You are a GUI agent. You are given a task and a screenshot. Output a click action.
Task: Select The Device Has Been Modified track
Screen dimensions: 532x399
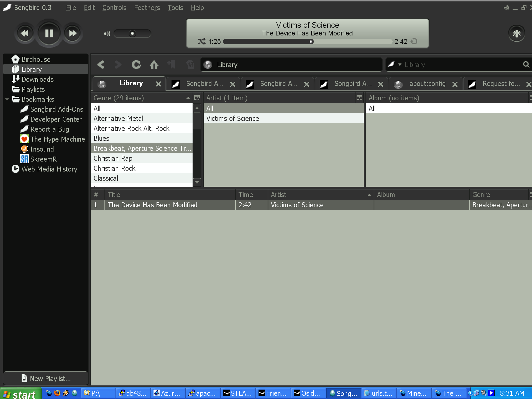(311, 205)
